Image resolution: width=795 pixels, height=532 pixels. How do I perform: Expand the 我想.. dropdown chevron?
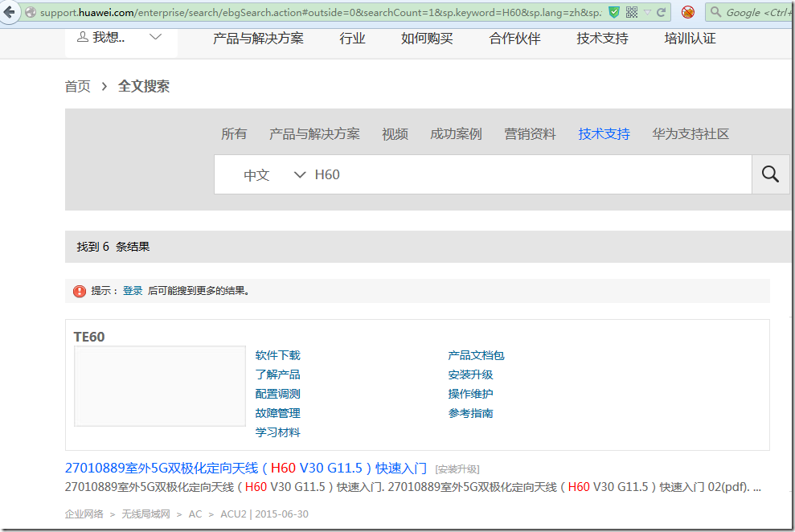coord(155,37)
